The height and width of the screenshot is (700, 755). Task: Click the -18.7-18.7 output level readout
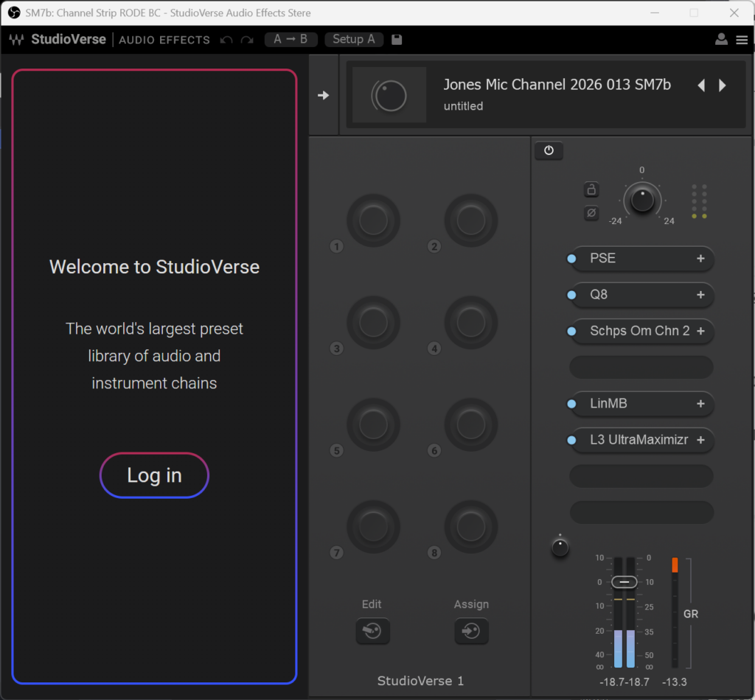point(624,682)
